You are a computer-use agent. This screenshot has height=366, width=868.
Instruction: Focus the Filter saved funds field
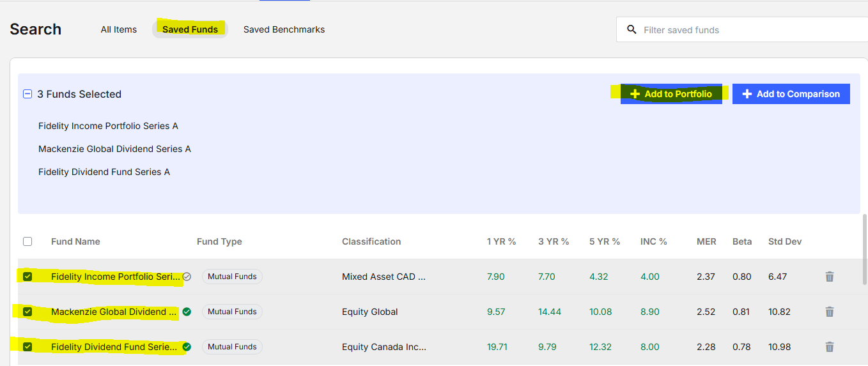741,29
